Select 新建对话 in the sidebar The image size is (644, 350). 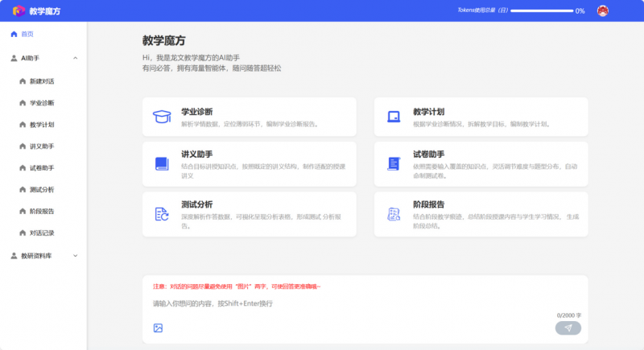click(42, 81)
